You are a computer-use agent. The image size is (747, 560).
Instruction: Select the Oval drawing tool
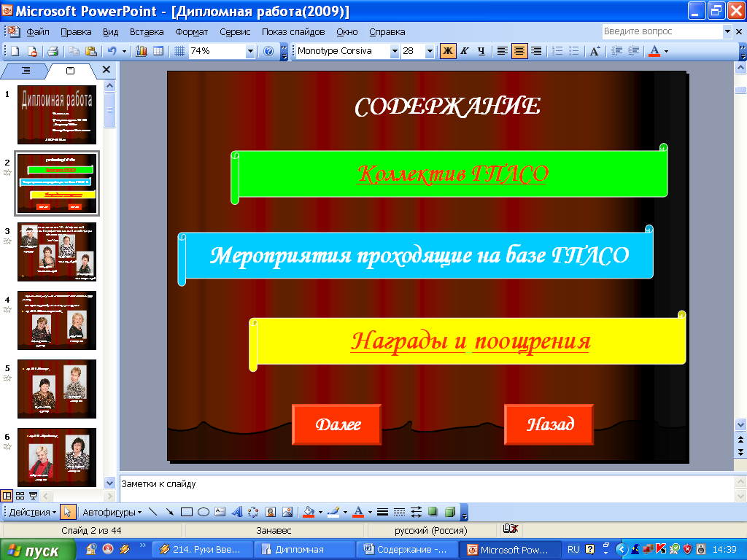pos(204,512)
